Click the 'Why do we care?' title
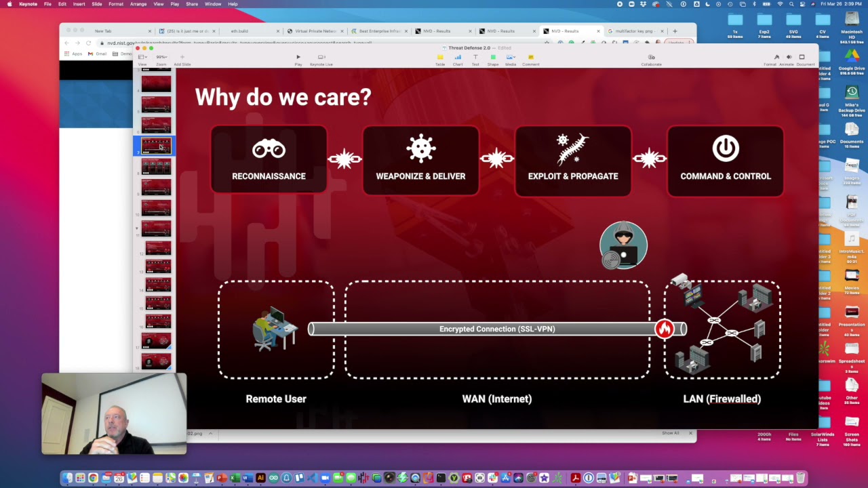This screenshot has height=488, width=868. click(x=283, y=97)
